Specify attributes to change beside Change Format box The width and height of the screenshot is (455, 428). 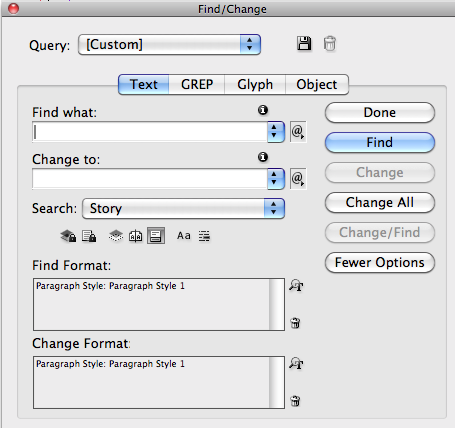[x=296, y=363]
